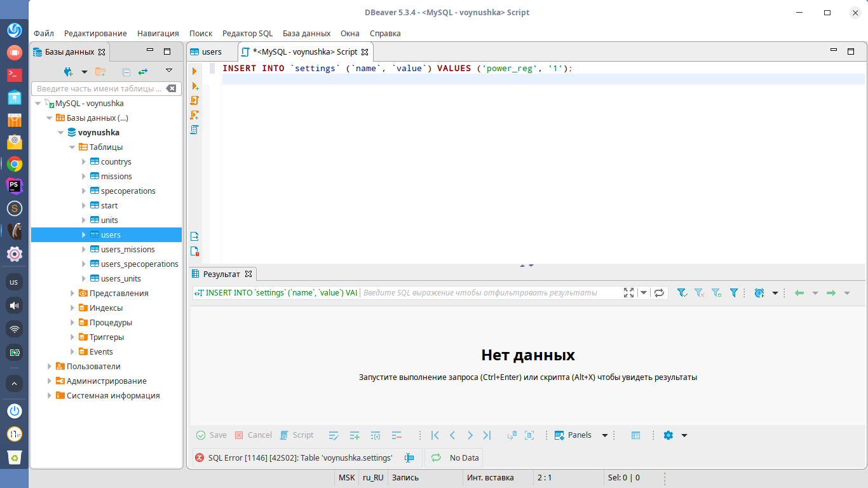Click red error icon in SQL Error status

pyautogui.click(x=200, y=457)
